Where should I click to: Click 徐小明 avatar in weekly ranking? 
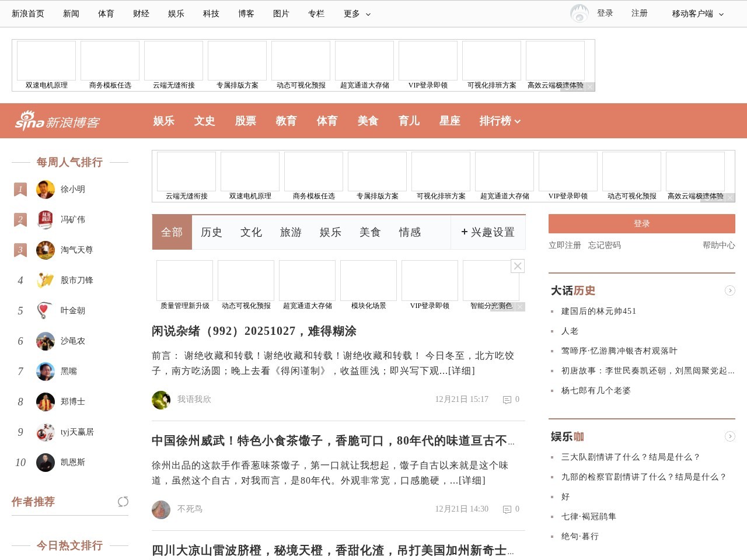pos(46,190)
